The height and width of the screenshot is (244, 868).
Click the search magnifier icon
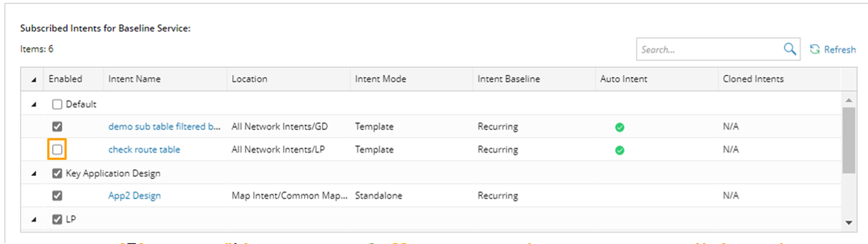(x=789, y=49)
